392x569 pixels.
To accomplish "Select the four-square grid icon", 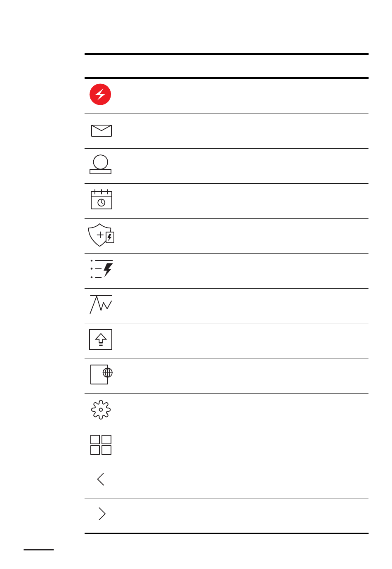I will 101,445.
